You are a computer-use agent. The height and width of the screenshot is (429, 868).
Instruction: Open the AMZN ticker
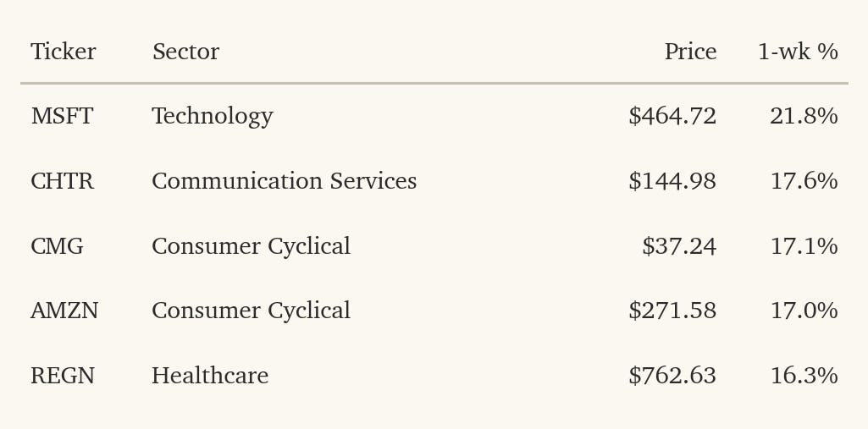64,311
